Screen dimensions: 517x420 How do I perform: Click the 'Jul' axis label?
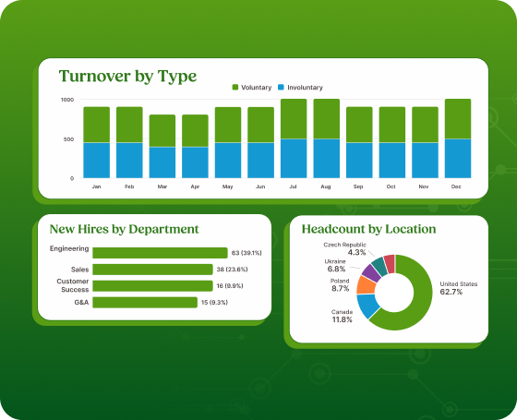click(x=293, y=186)
